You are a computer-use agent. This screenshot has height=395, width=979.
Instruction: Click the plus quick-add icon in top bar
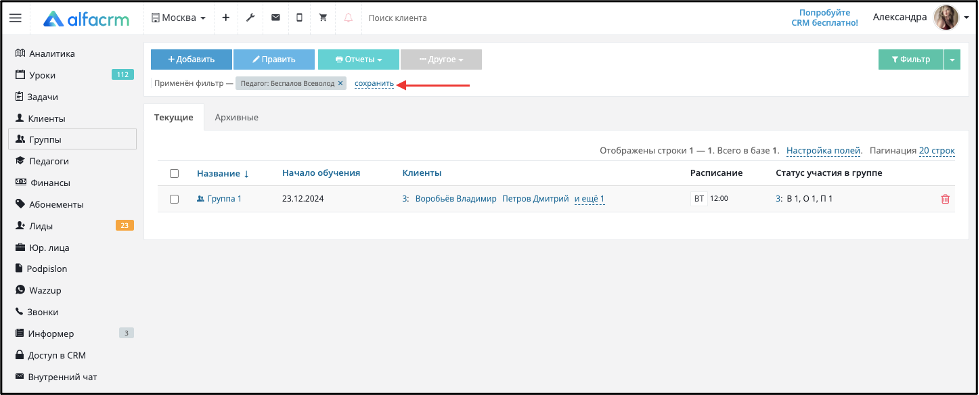(225, 18)
